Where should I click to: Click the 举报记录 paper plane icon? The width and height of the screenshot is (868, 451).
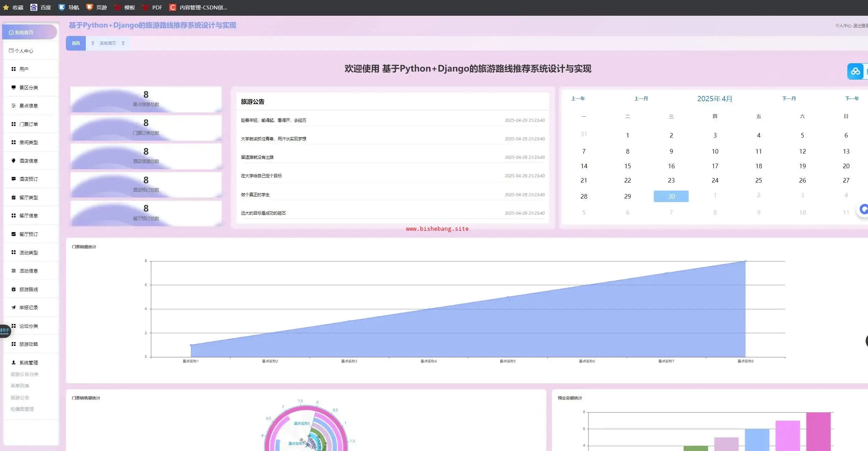point(13,307)
